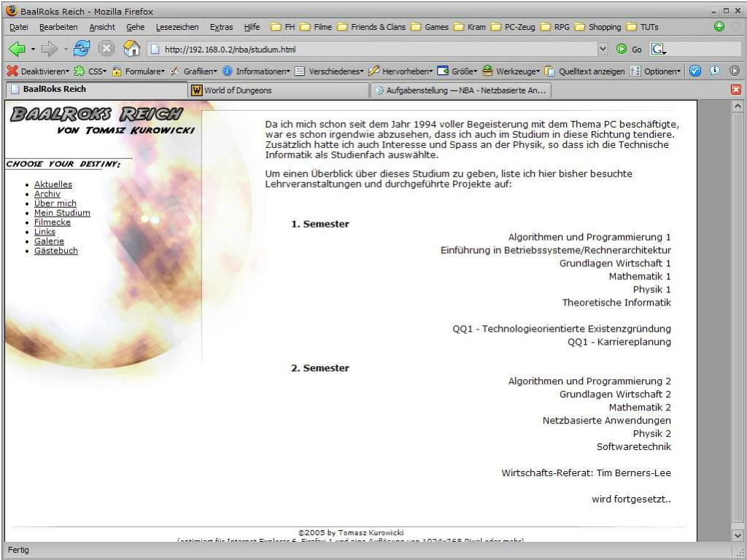Open the Filme bookmark folder
The image size is (747, 560).
click(316, 27)
